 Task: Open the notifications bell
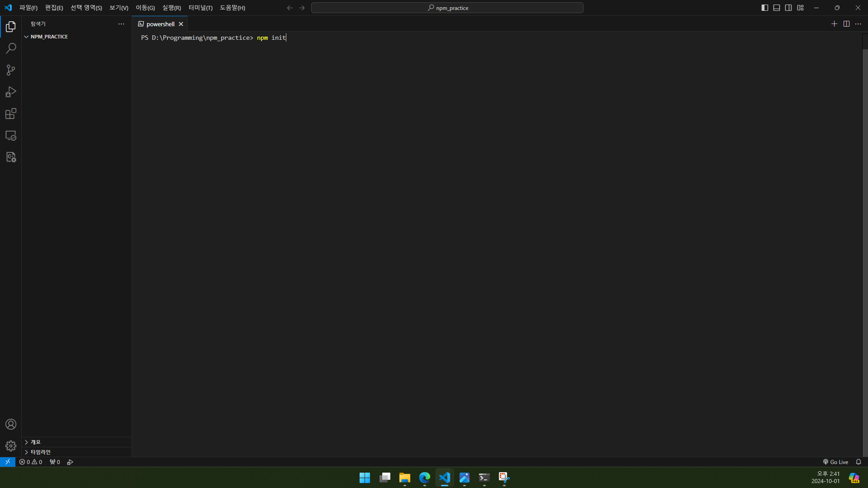(859, 462)
